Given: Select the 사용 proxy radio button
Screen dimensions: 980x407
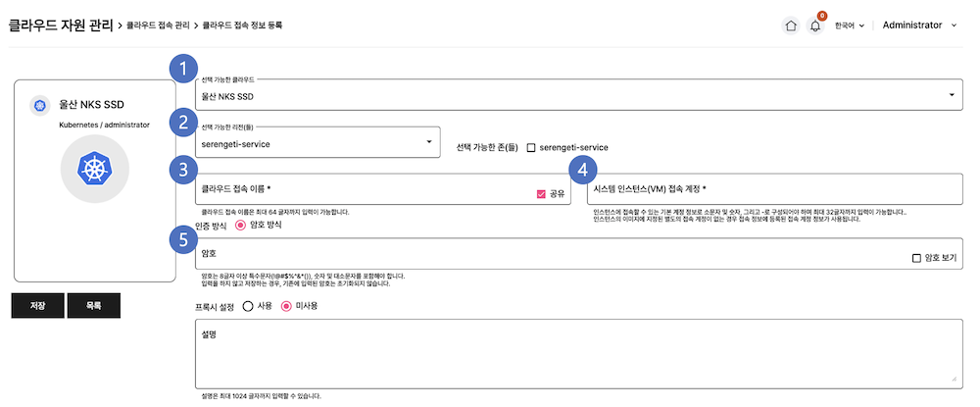Looking at the screenshot, I should point(248,306).
